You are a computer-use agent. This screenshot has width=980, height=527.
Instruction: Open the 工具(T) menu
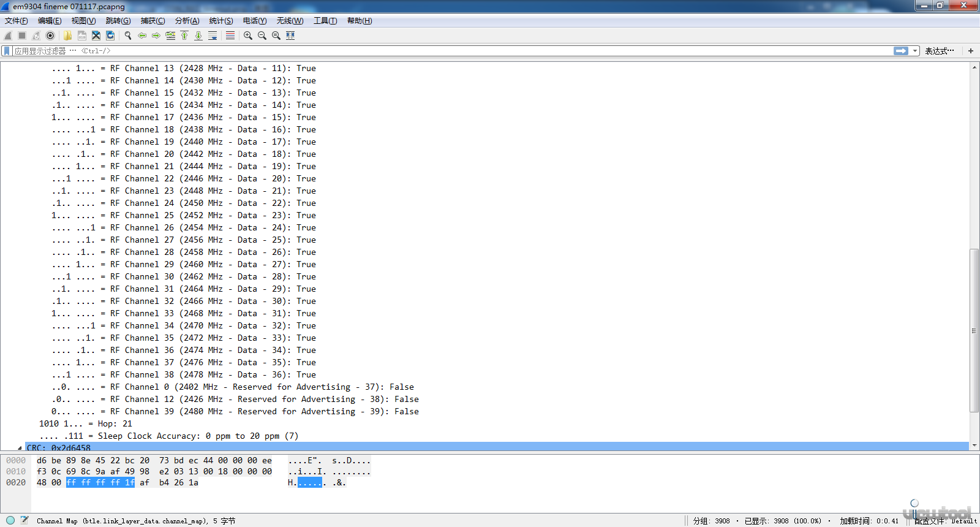tap(325, 21)
